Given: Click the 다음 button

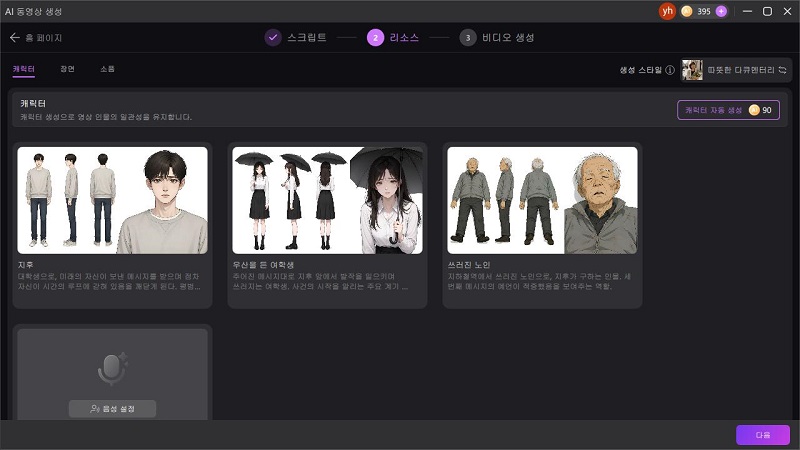Looking at the screenshot, I should pyautogui.click(x=763, y=435).
